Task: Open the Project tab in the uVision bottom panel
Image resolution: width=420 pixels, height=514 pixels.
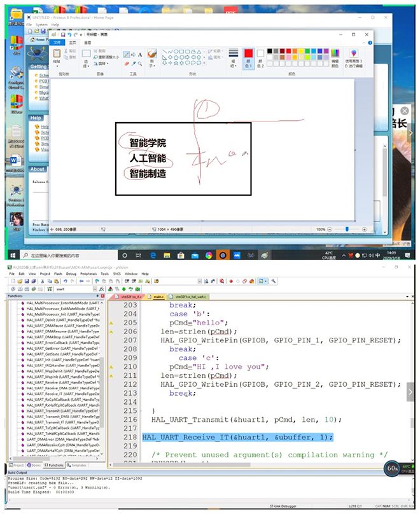Action: click(17, 465)
